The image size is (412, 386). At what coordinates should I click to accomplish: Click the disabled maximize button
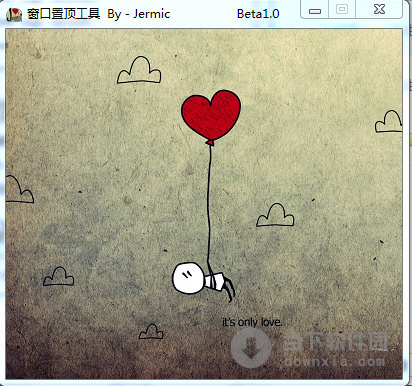point(342,9)
